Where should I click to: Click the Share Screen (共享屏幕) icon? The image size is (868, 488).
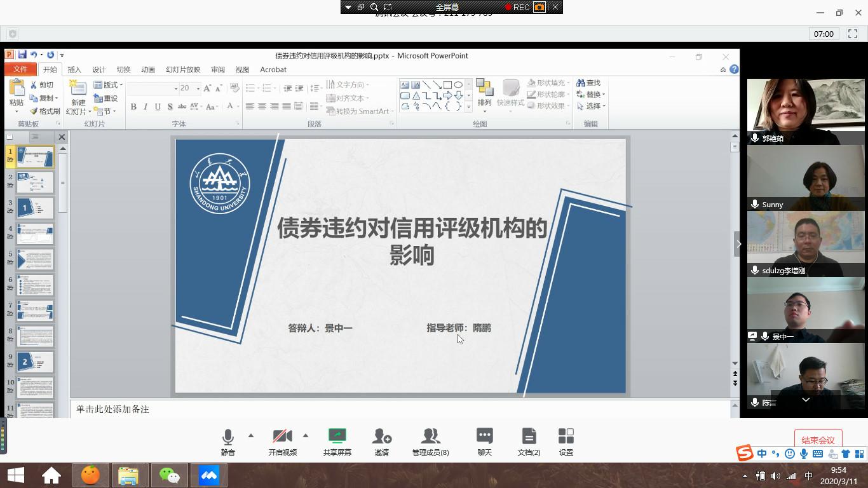337,437
